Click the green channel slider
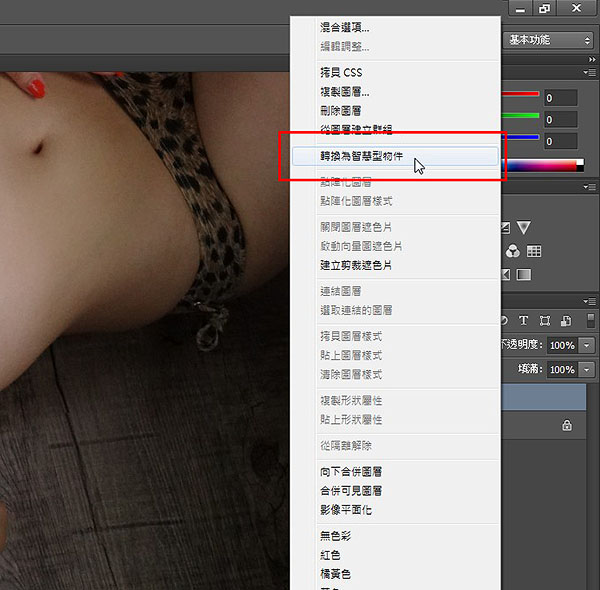The width and height of the screenshot is (600, 590). [520, 116]
